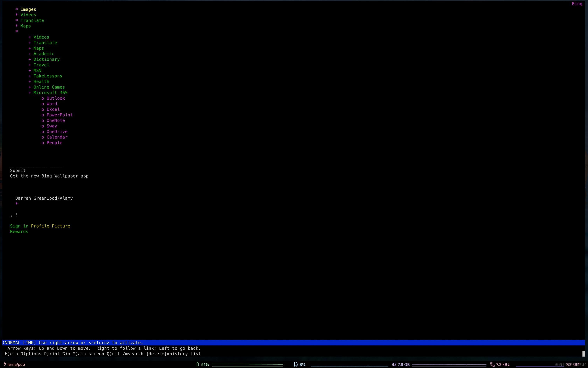Click the CPU chip icon showing 8%
This screenshot has height=368, width=588.
[296, 364]
